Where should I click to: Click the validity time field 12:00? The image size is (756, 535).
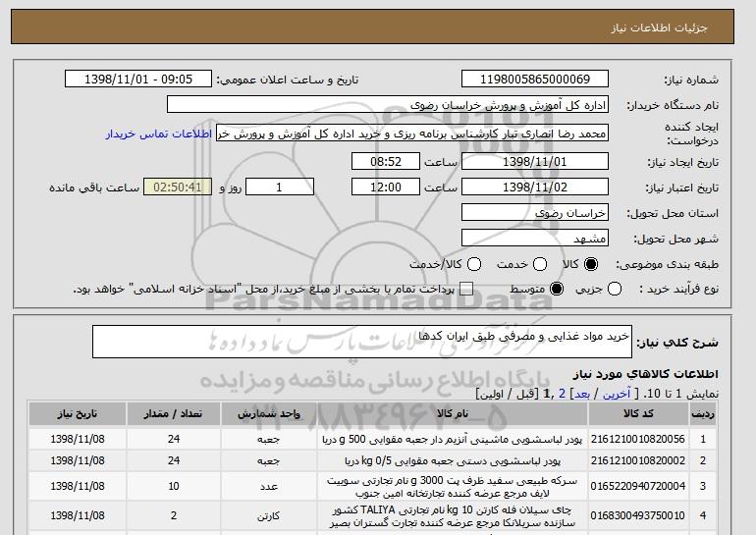point(386,187)
